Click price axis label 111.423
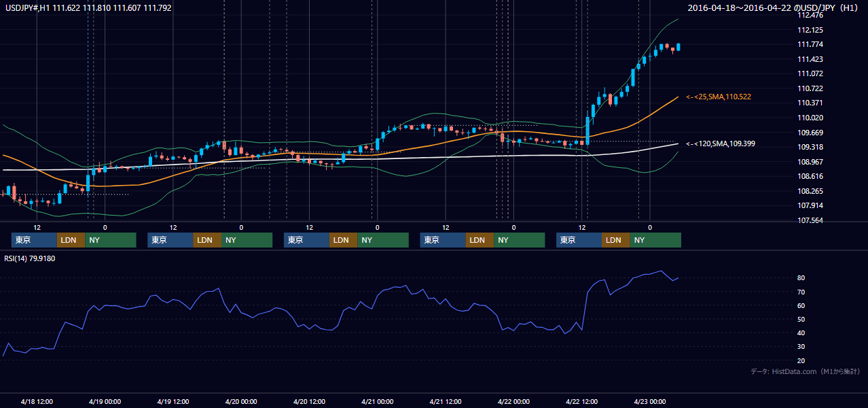The width and height of the screenshot is (868, 408). (810, 59)
